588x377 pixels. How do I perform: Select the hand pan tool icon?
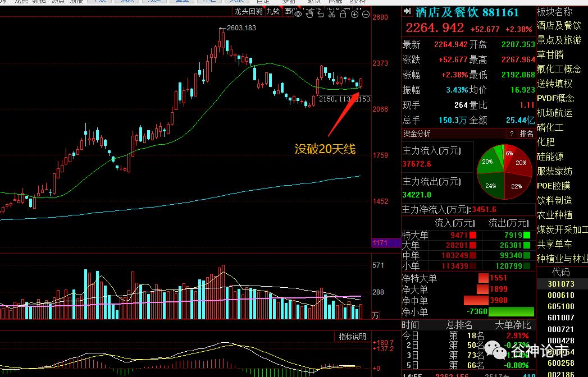[309, 14]
